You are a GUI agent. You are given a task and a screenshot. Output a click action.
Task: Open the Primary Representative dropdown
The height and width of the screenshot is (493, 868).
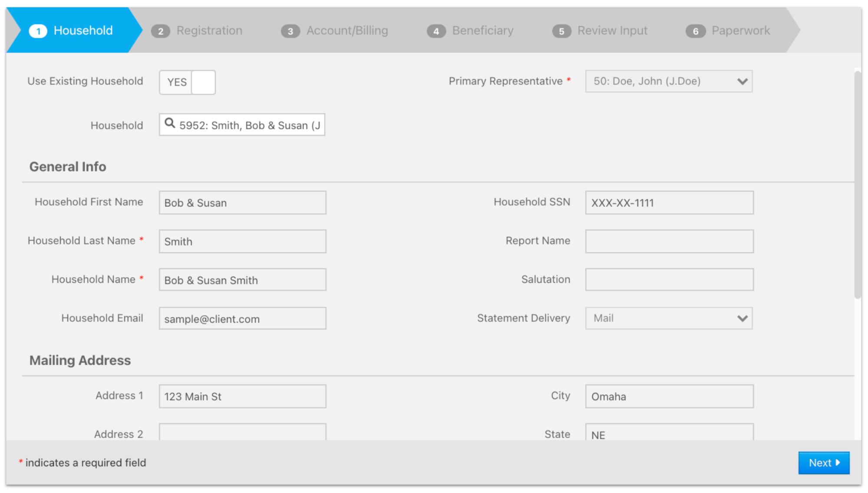668,81
